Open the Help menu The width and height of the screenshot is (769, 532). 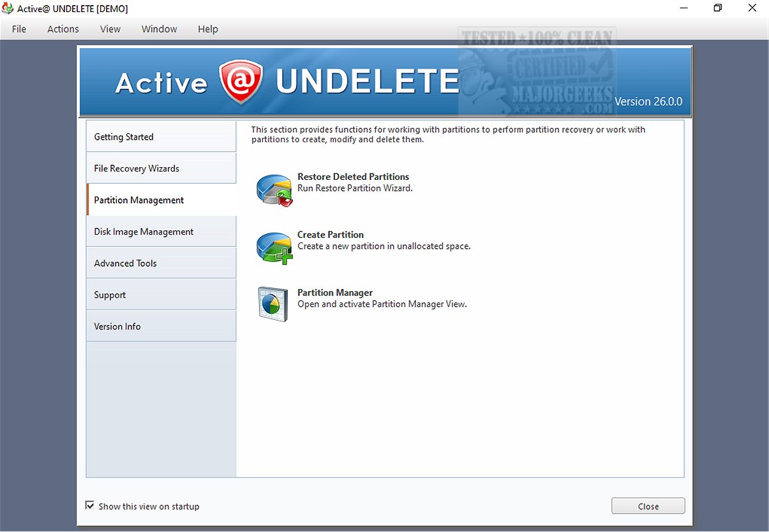pyautogui.click(x=208, y=29)
